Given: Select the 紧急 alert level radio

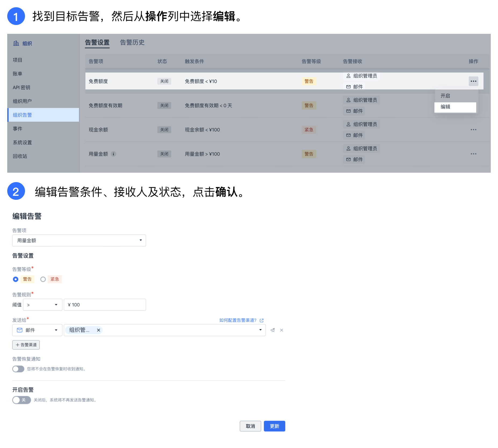Looking at the screenshot, I should coord(43,279).
